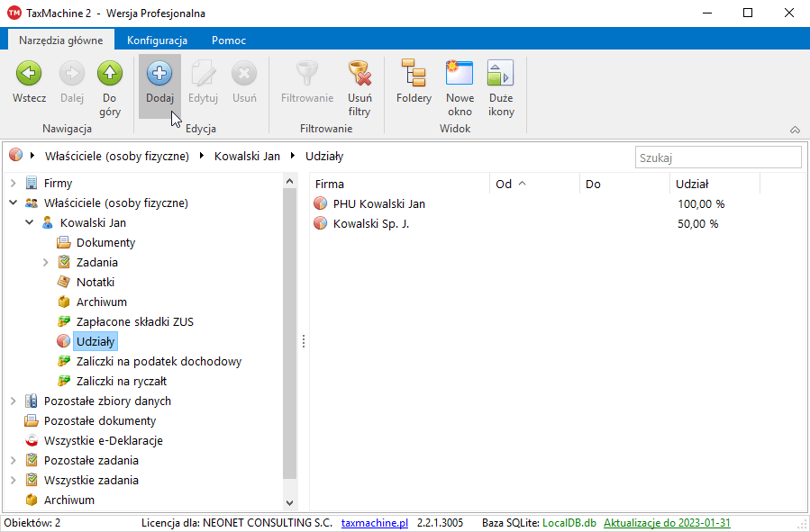Screen dimensions: 810x532
Task: Click the Wstecz back navigation icon
Action: click(x=29, y=74)
